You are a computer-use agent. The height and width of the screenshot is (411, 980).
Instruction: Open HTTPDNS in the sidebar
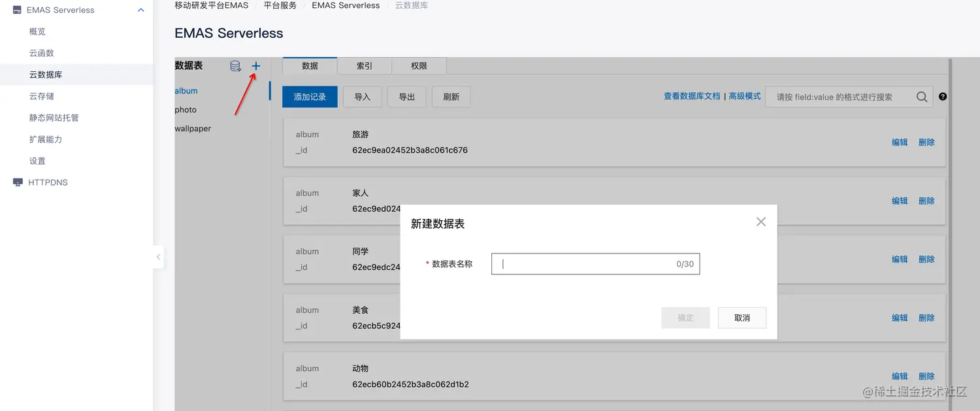pos(48,182)
